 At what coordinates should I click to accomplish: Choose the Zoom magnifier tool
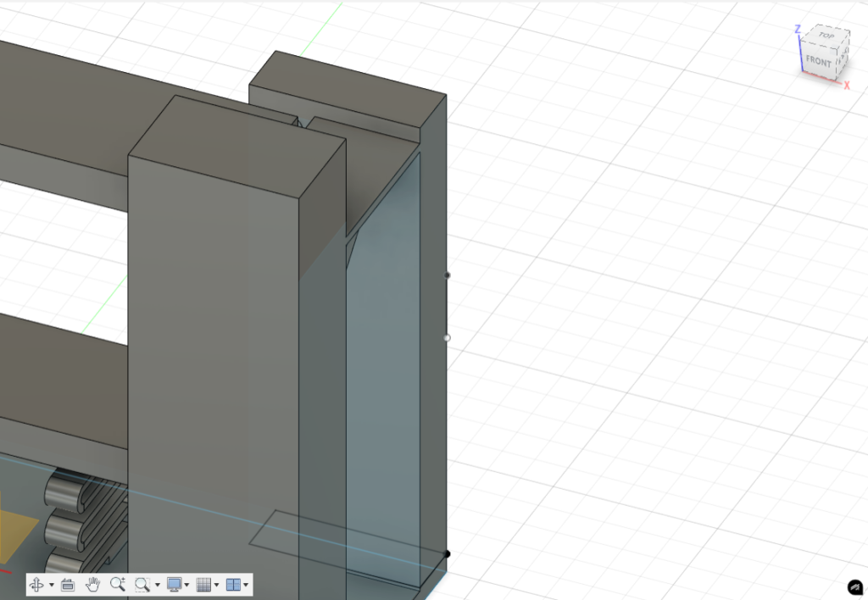coord(117,585)
